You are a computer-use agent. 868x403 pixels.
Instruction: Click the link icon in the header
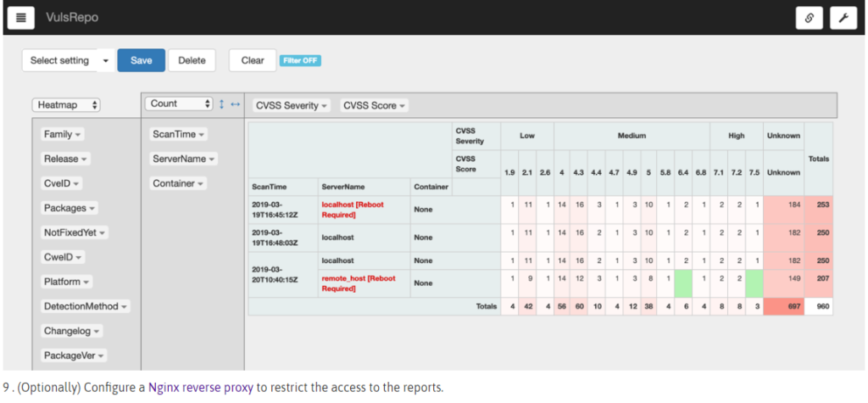tap(809, 17)
